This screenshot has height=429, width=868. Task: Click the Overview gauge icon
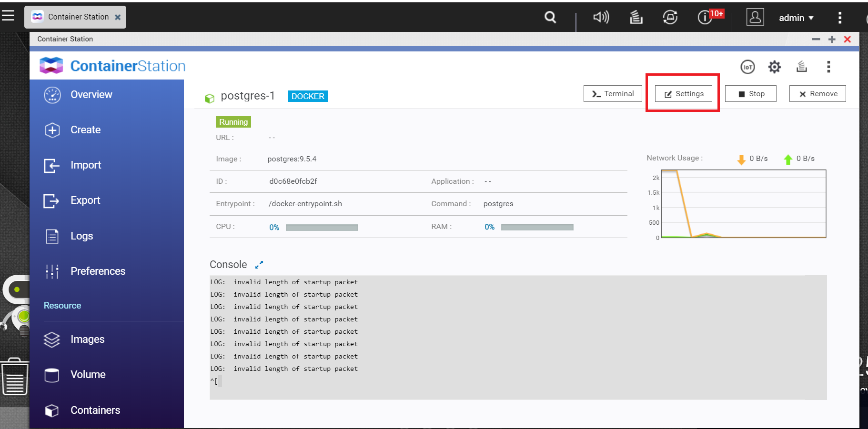pos(52,95)
